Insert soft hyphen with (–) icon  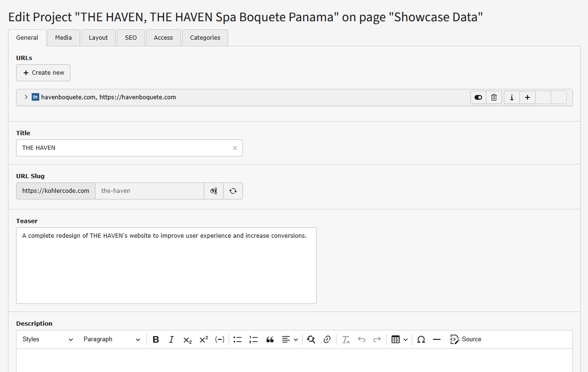point(220,339)
